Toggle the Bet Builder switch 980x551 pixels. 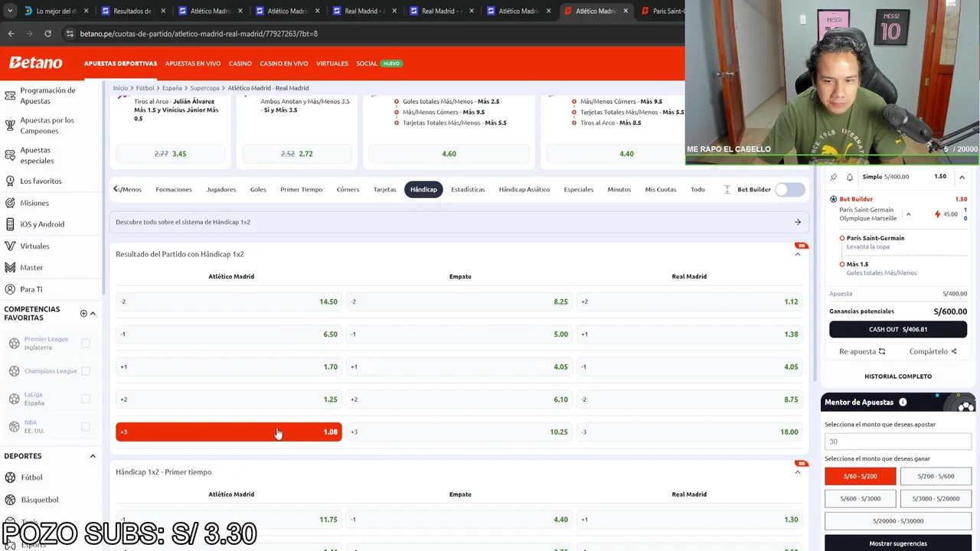[790, 190]
